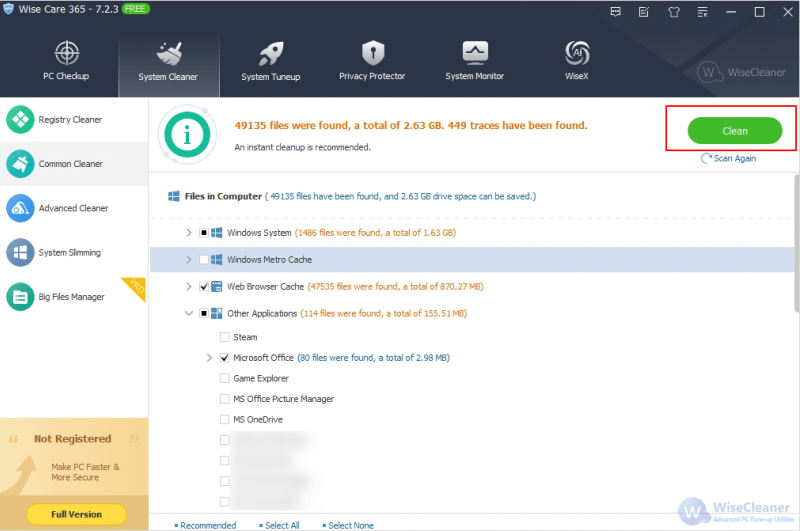Image resolution: width=800 pixels, height=531 pixels.
Task: Check the MS Office Picture Manager checkbox
Action: pyautogui.click(x=224, y=399)
